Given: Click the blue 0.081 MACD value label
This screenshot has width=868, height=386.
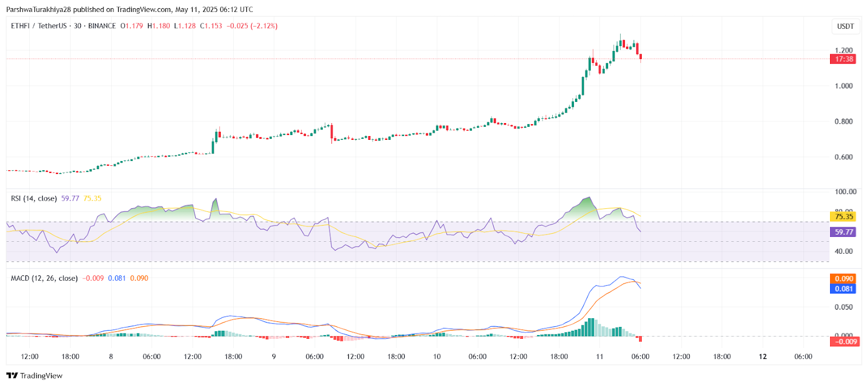Looking at the screenshot, I should pyautogui.click(x=843, y=289).
